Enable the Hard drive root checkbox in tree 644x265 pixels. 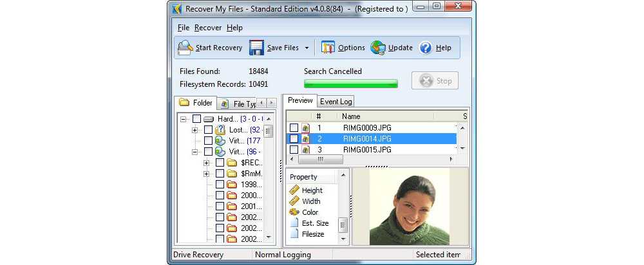196,119
